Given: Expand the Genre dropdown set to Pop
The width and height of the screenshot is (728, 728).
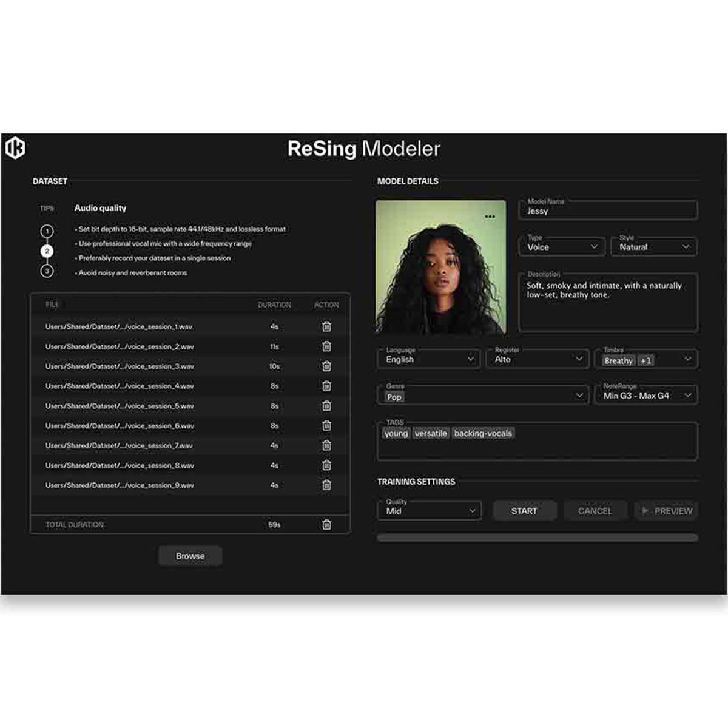Looking at the screenshot, I should (482, 394).
